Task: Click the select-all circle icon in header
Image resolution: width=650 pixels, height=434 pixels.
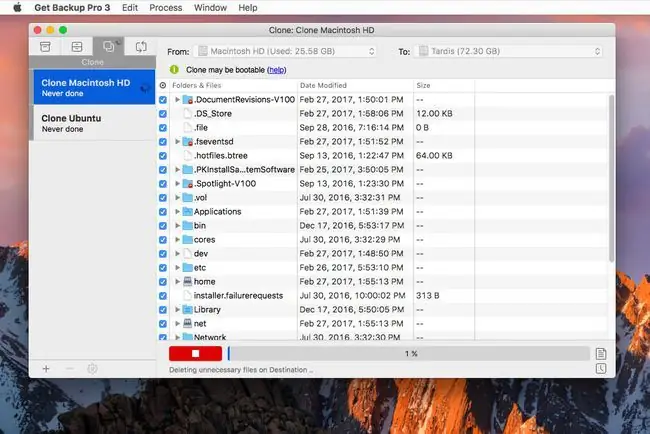Action: [163, 85]
